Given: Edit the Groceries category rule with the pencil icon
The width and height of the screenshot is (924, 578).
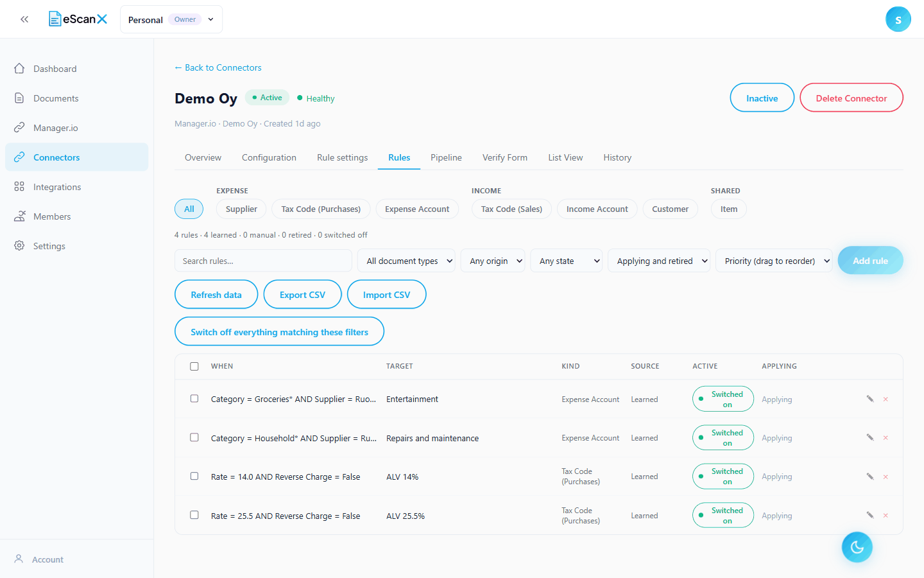Looking at the screenshot, I should click(870, 399).
